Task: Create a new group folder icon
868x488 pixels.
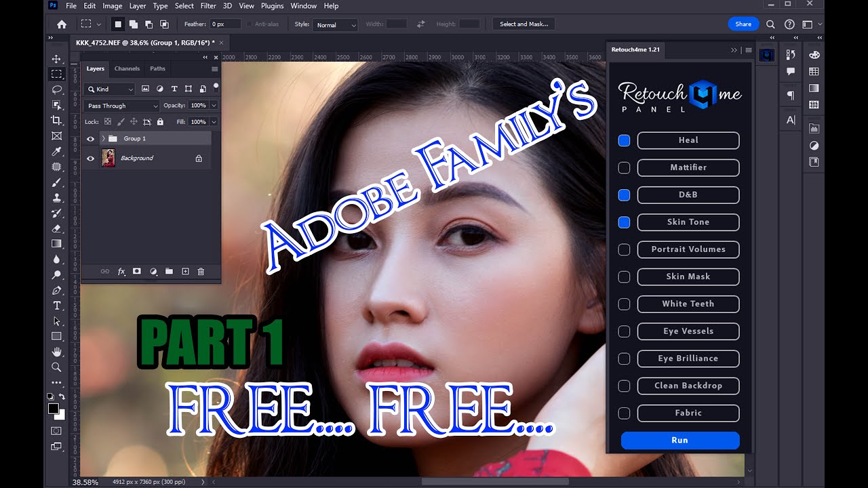Action: (169, 271)
